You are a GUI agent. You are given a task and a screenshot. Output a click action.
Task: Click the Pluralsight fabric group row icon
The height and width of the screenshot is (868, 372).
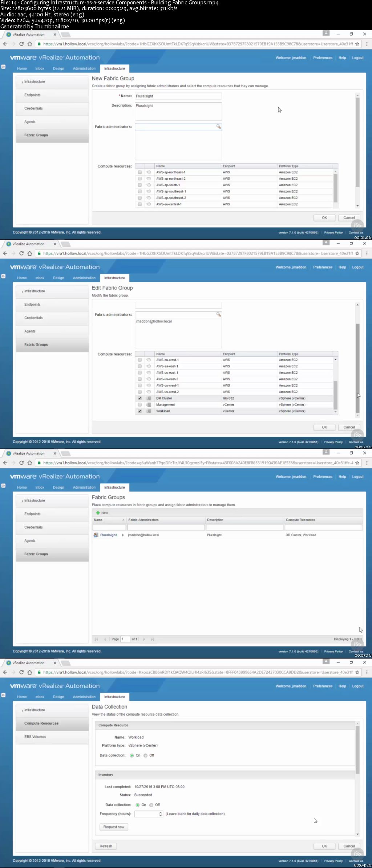[96, 535]
